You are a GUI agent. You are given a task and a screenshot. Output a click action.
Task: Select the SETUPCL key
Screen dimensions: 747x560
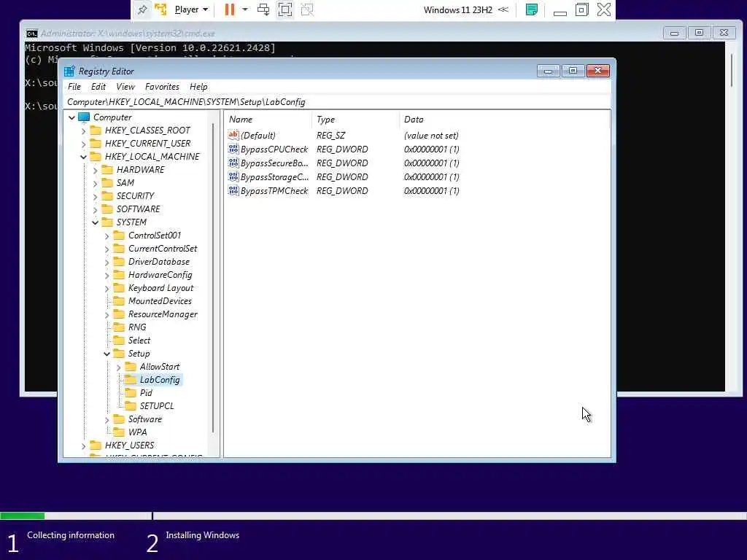[157, 406]
